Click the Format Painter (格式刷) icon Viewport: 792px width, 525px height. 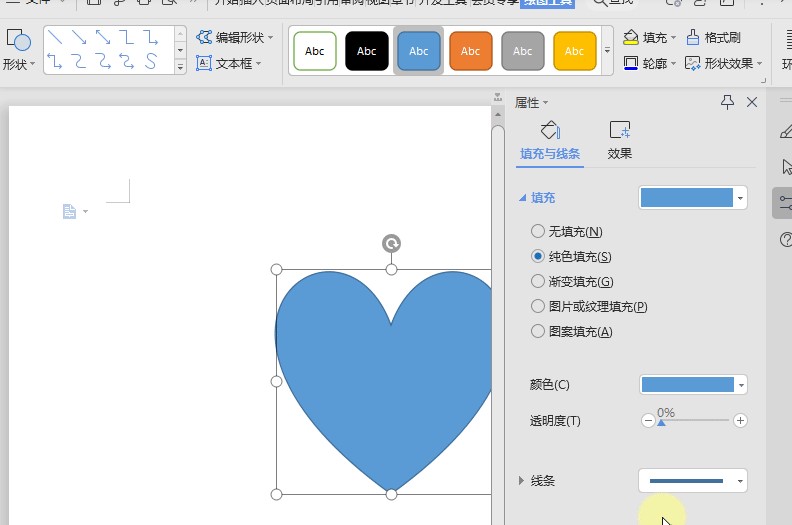(x=693, y=37)
